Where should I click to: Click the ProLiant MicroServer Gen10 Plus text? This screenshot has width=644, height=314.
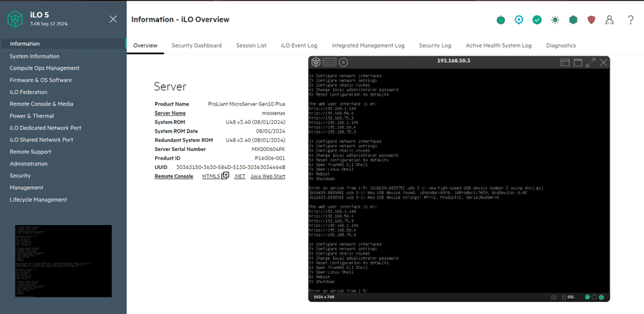247,104
